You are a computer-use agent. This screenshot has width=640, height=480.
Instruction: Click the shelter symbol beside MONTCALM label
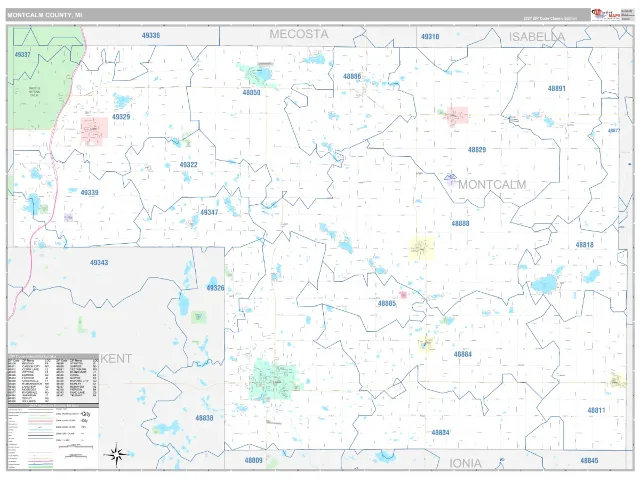pos(450,178)
